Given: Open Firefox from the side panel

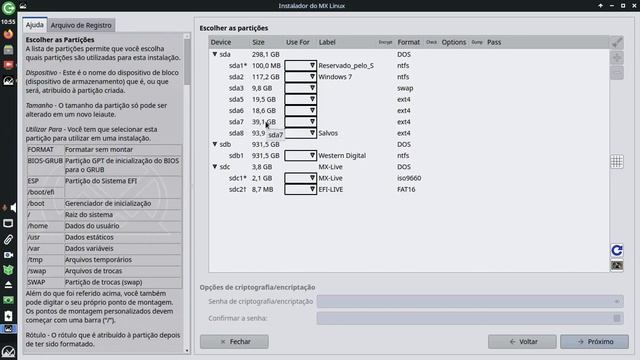Looking at the screenshot, I should [8, 34].
